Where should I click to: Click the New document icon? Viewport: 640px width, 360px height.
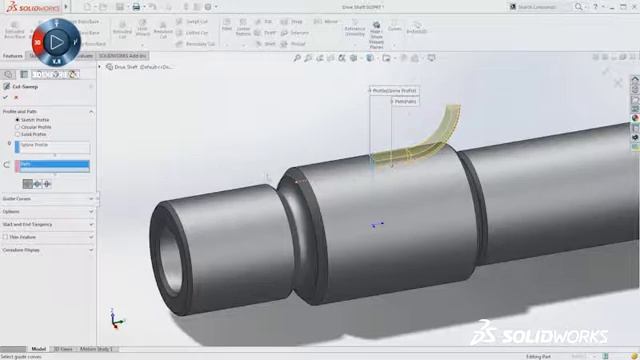pyautogui.click(x=87, y=7)
